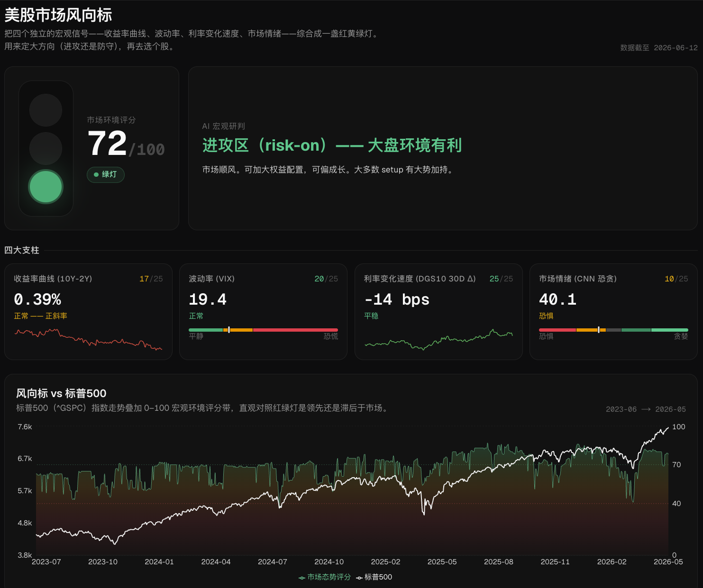Image resolution: width=703 pixels, height=588 pixels.
Task: Click the VIX gauge bar marker
Action: 229,330
